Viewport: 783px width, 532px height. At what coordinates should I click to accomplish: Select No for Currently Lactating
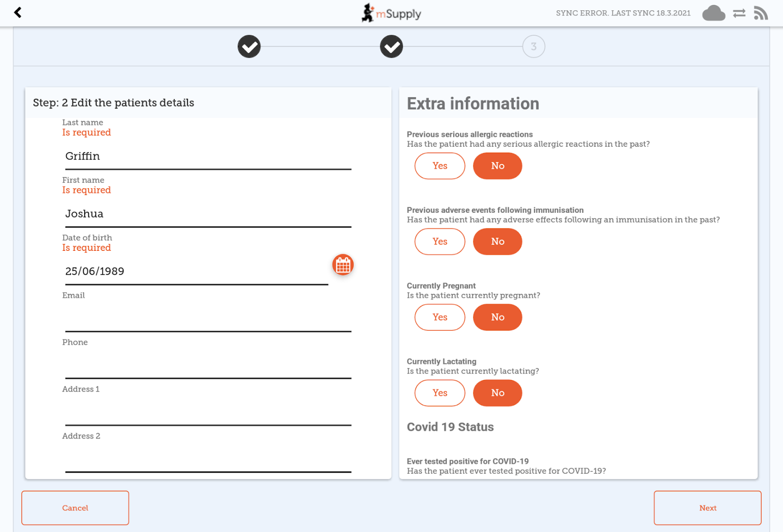[x=497, y=393]
